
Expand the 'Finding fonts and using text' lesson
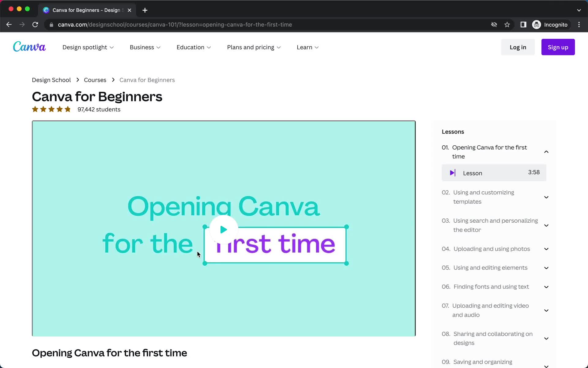(x=546, y=287)
